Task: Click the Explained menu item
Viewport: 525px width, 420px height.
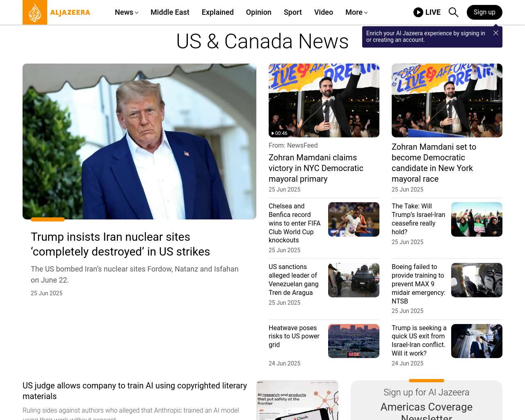Action: (217, 12)
